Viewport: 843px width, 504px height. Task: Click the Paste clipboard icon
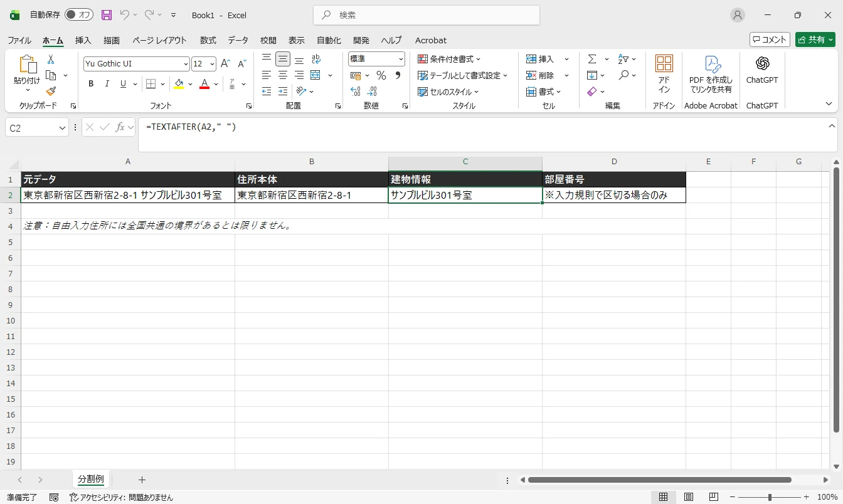pyautogui.click(x=27, y=65)
